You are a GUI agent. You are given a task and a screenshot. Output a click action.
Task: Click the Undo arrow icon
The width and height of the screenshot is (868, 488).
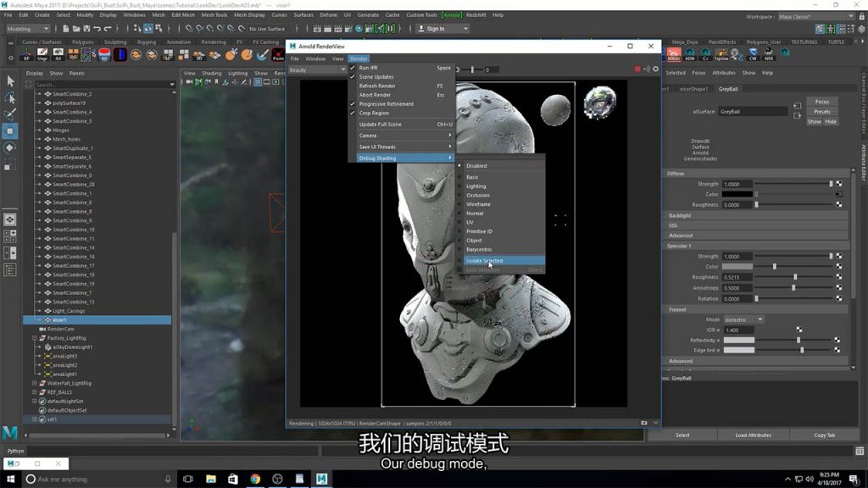click(x=97, y=28)
